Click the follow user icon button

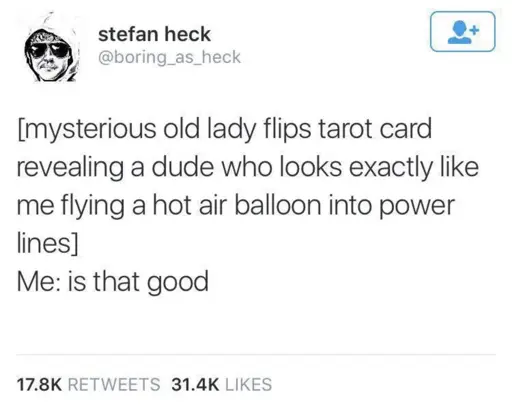click(x=463, y=32)
